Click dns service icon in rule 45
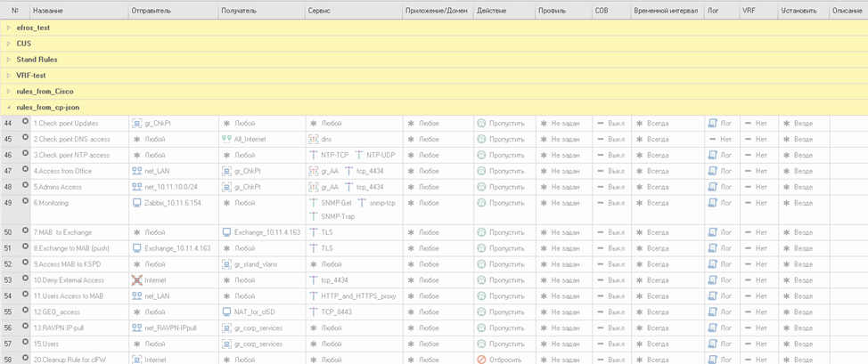This screenshot has width=868, height=364. pyautogui.click(x=314, y=140)
